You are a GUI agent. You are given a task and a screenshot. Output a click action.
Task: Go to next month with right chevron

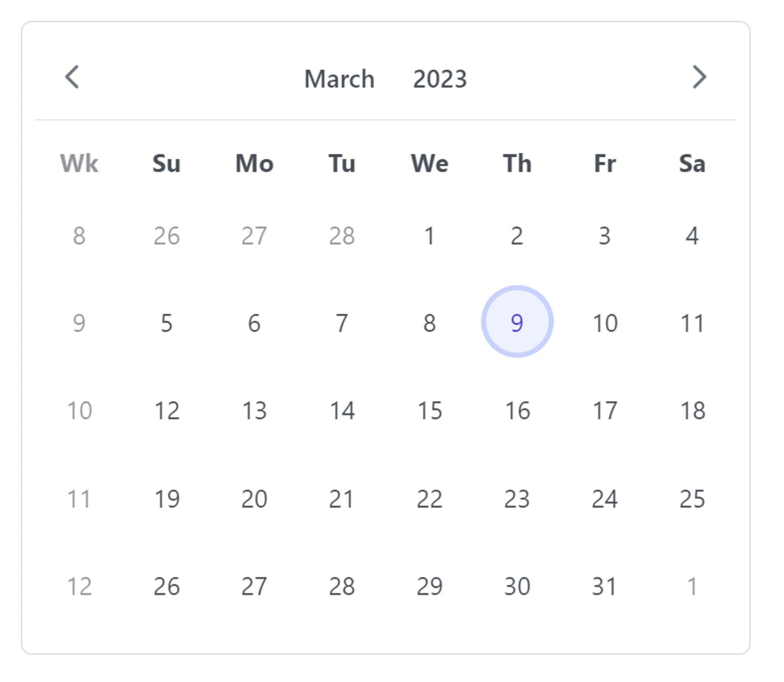pos(699,77)
